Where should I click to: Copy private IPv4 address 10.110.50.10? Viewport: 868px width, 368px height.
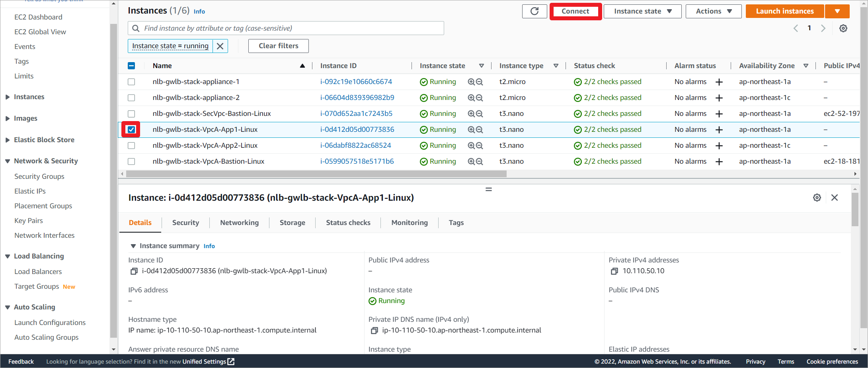tap(614, 271)
